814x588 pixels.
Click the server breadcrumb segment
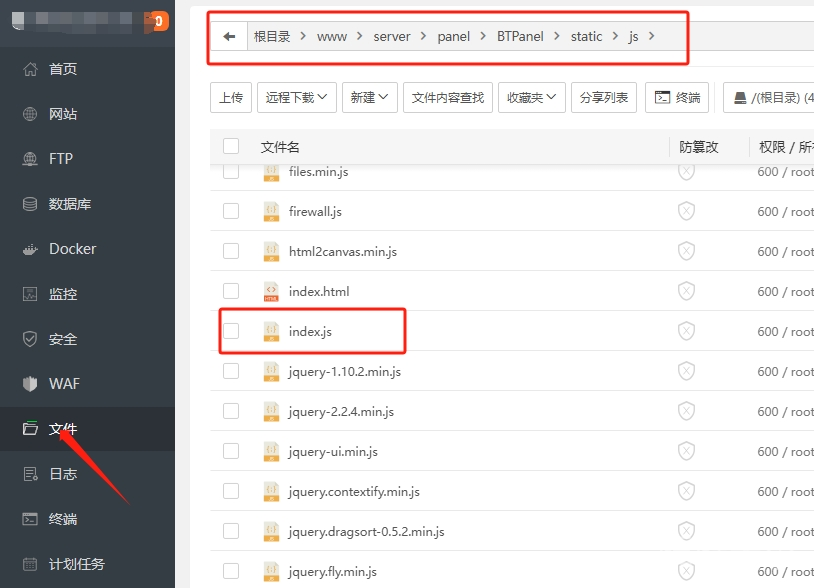[392, 37]
